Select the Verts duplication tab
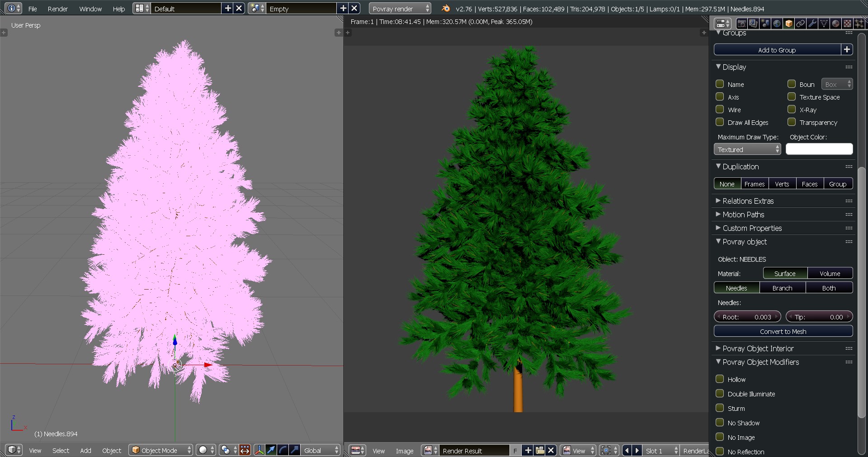Screen dimensions: 868x457 [782, 184]
